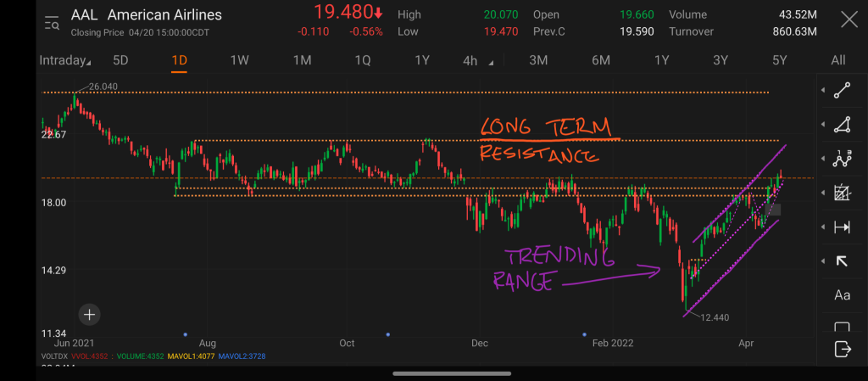Show the 5Y time range
This screenshot has width=868, height=381.
(780, 60)
